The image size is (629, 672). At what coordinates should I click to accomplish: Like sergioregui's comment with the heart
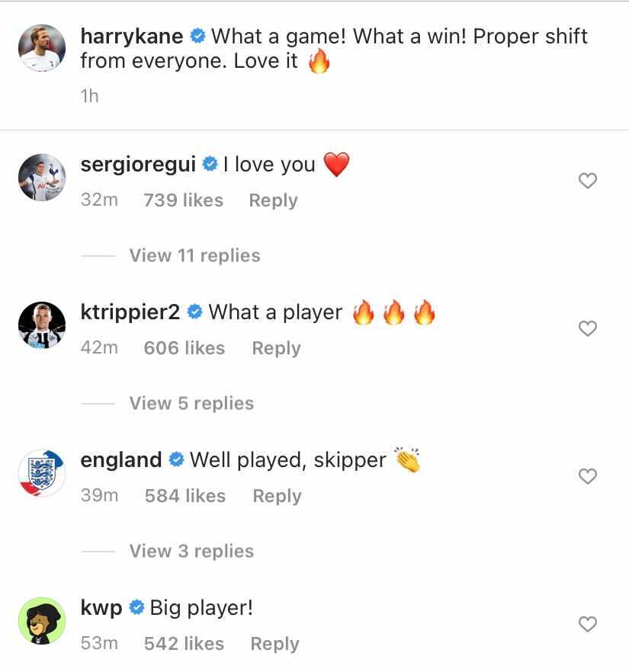click(x=587, y=181)
